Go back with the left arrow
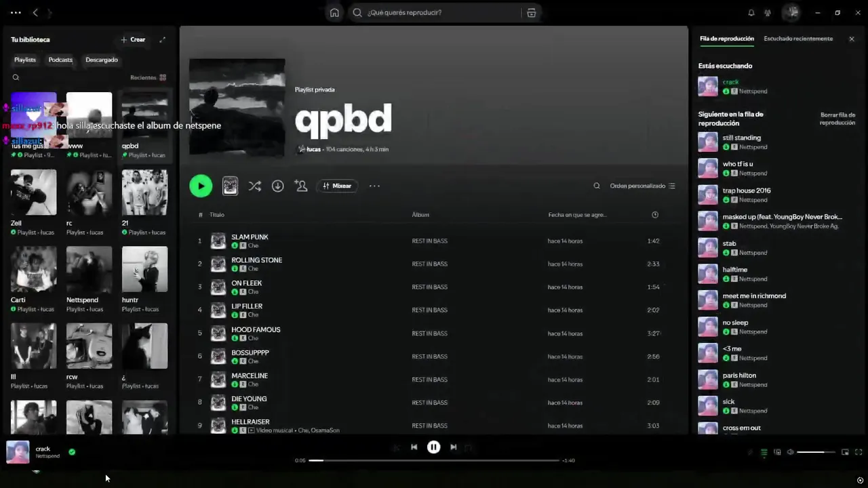Viewport: 868px width, 488px height. (35, 12)
